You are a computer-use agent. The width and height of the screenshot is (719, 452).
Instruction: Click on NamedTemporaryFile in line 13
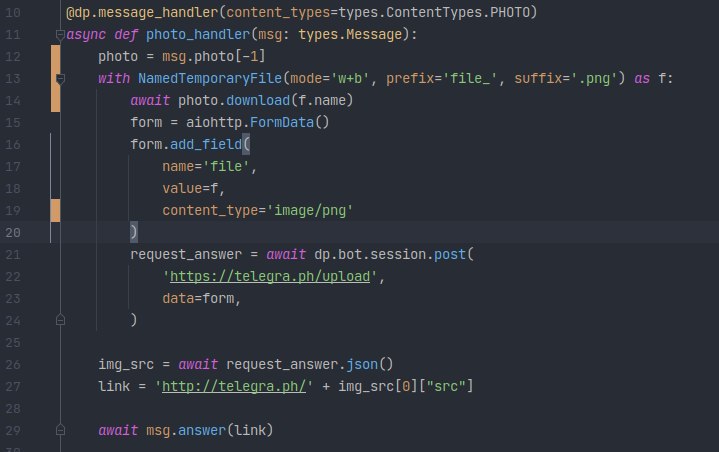(210, 78)
